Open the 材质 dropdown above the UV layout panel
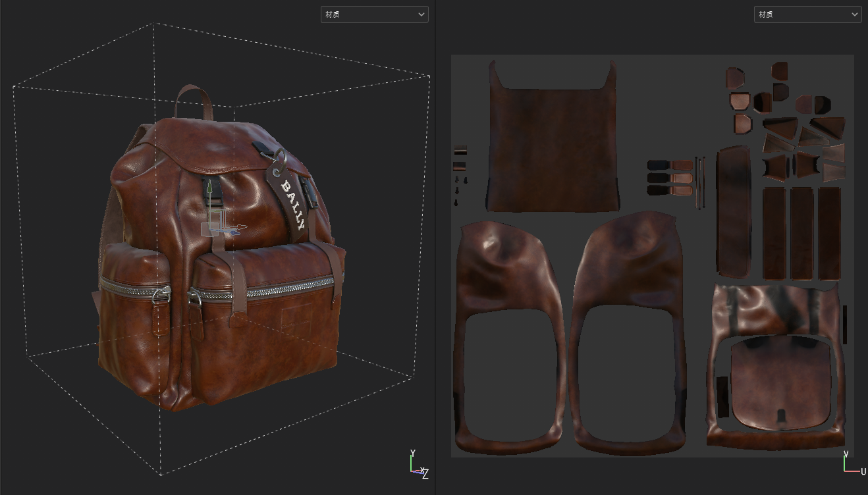The width and height of the screenshot is (868, 495). (807, 14)
